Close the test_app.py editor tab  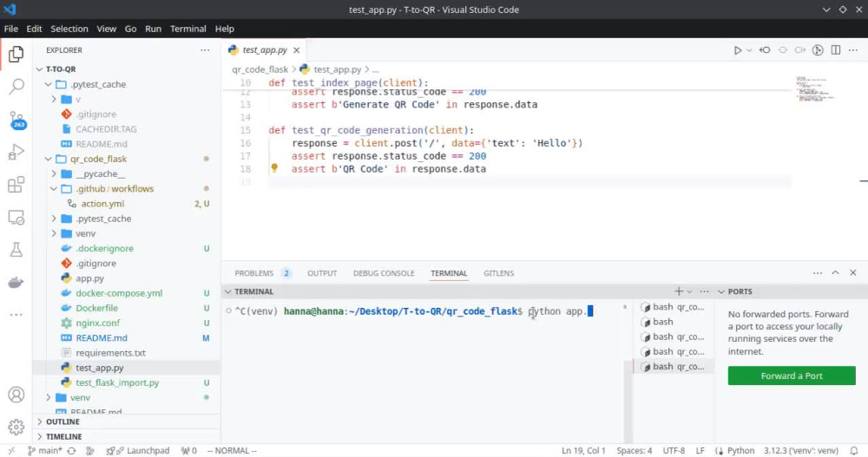(297, 50)
